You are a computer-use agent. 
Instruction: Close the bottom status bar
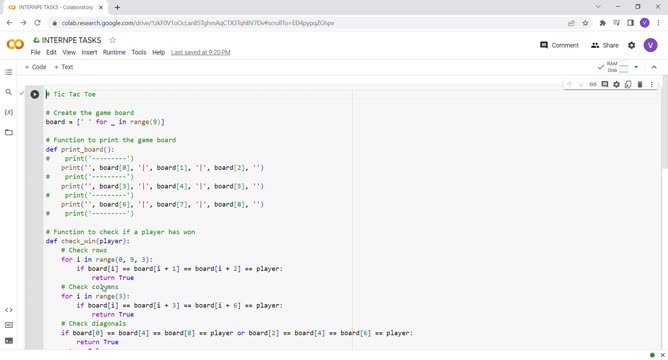[x=662, y=355]
